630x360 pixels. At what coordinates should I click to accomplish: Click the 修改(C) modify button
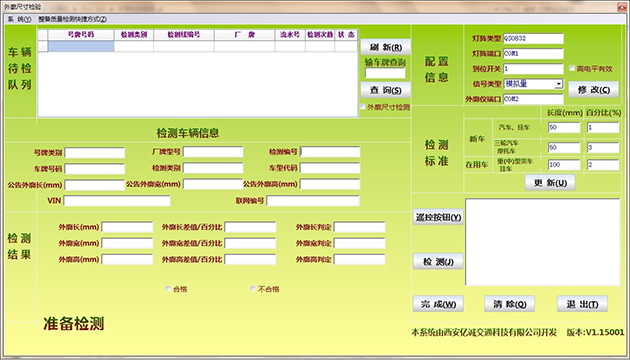click(593, 90)
